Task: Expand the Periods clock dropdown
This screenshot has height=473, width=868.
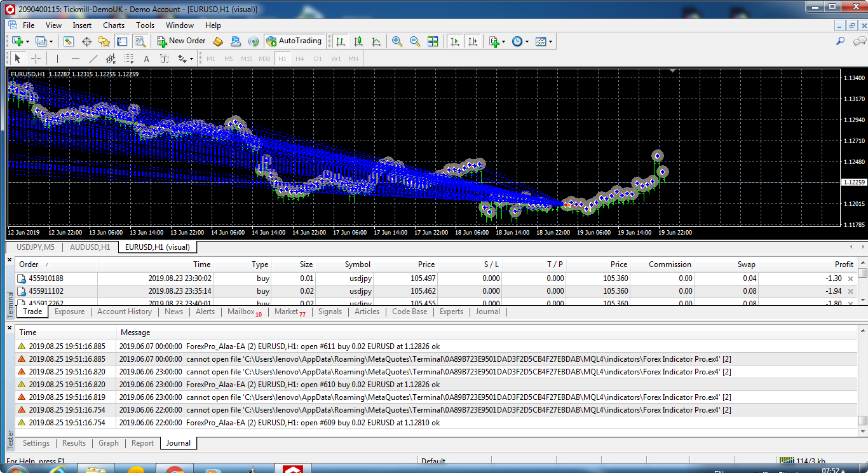Action: tap(527, 41)
